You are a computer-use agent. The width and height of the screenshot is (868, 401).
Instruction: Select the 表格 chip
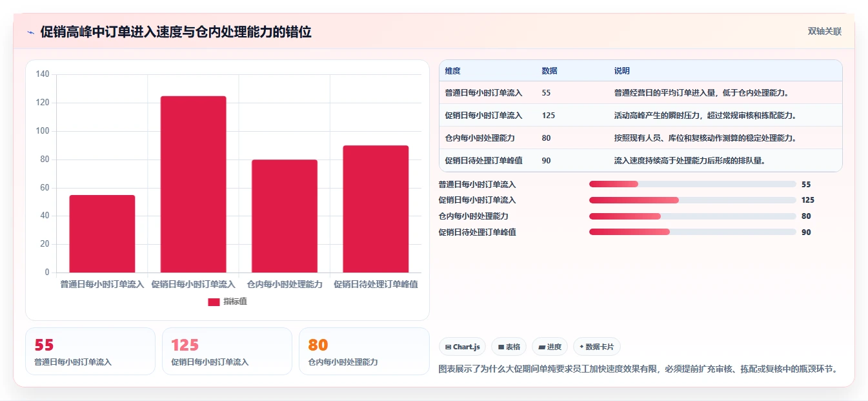pos(509,347)
